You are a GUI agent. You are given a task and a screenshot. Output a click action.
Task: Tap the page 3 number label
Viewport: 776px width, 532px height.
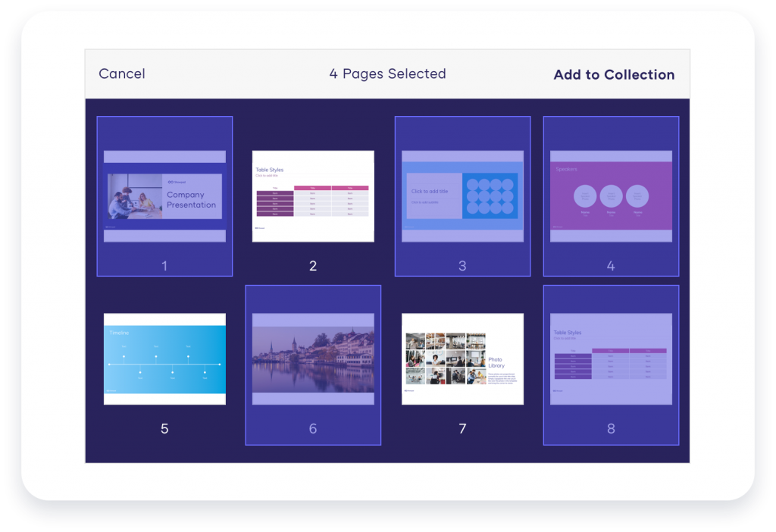pyautogui.click(x=462, y=265)
